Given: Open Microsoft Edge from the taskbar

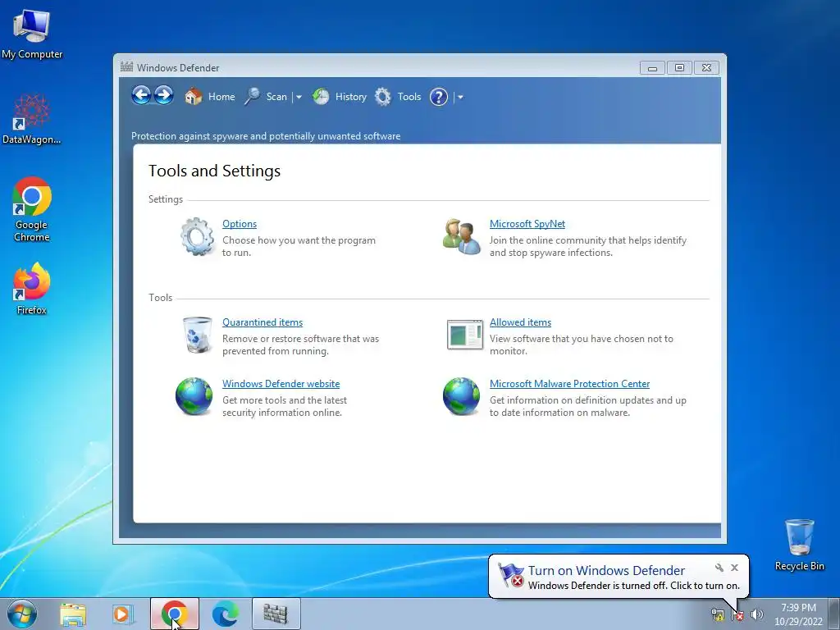Looking at the screenshot, I should click(226, 614).
